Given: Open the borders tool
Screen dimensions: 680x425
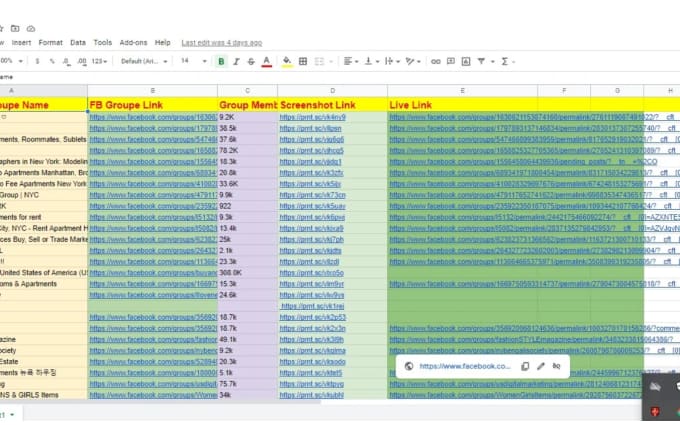Looking at the screenshot, I should tap(303, 62).
